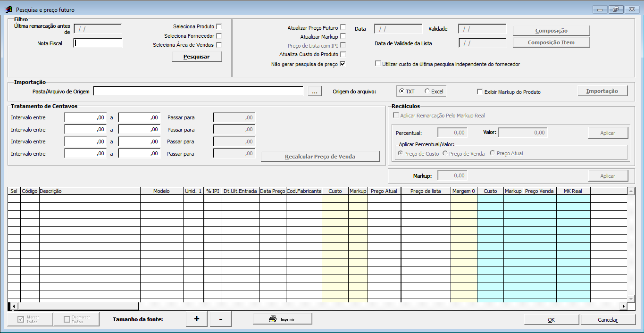
Task: Check Utilizar custo da última pesquisa option
Action: click(x=377, y=64)
